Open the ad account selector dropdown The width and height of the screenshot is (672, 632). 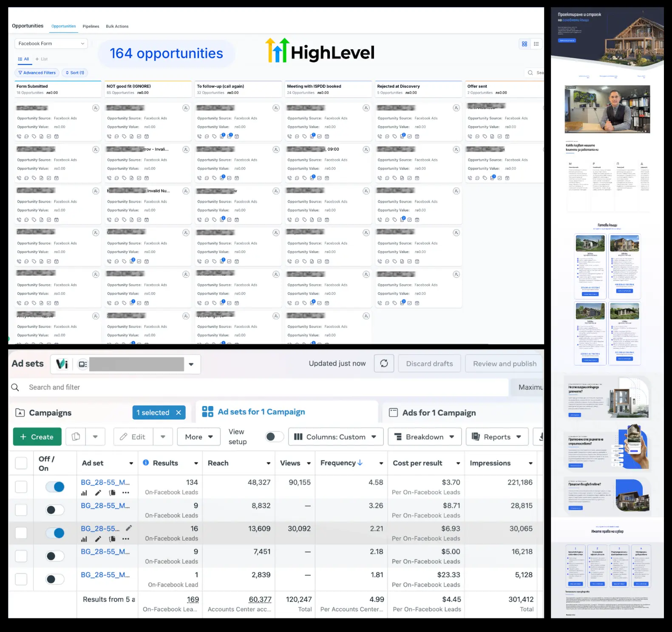click(191, 364)
